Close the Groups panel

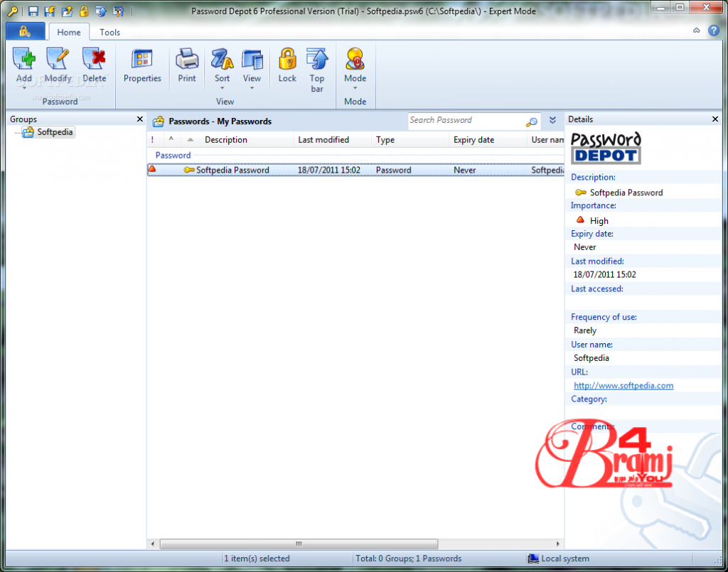click(140, 119)
